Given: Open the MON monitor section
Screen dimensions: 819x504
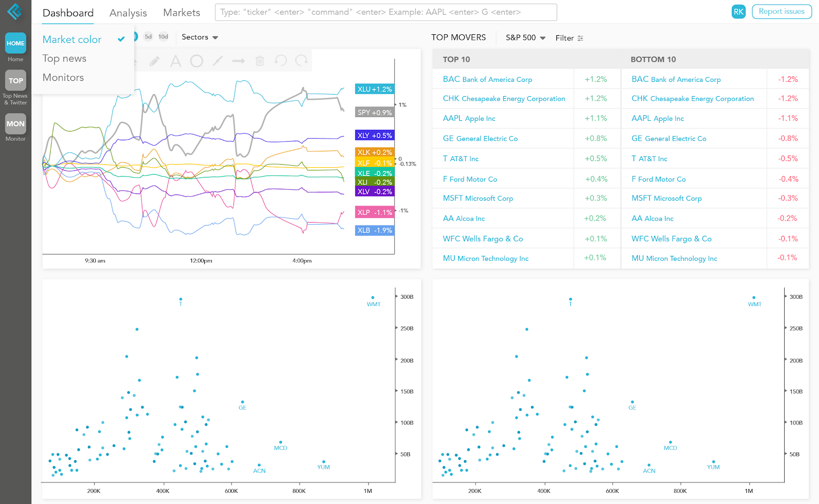Looking at the screenshot, I should (x=15, y=123).
